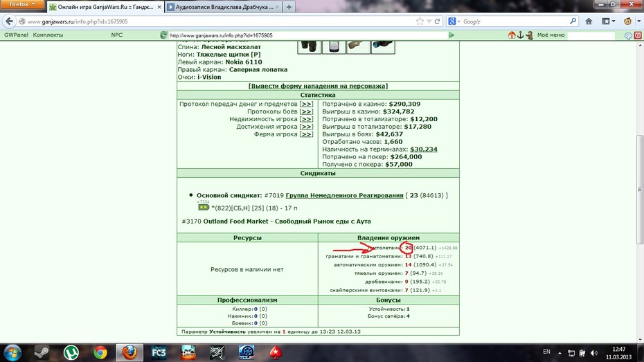644x362 pixels.
Task: Click the GWPanel chat bubble icon
Action: 628,36
